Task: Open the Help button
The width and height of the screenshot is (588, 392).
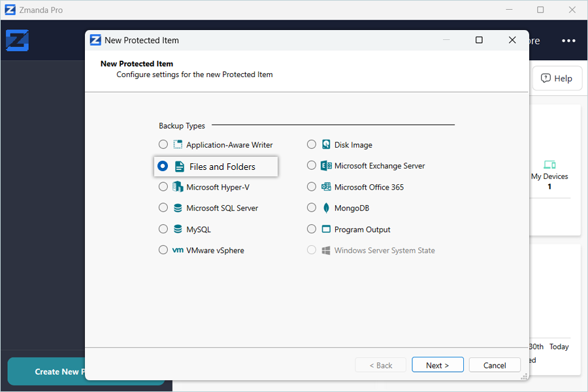Action: pyautogui.click(x=556, y=78)
